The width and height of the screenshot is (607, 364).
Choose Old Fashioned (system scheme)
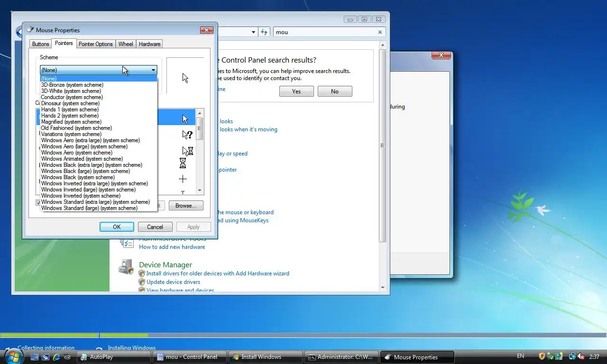98,128
